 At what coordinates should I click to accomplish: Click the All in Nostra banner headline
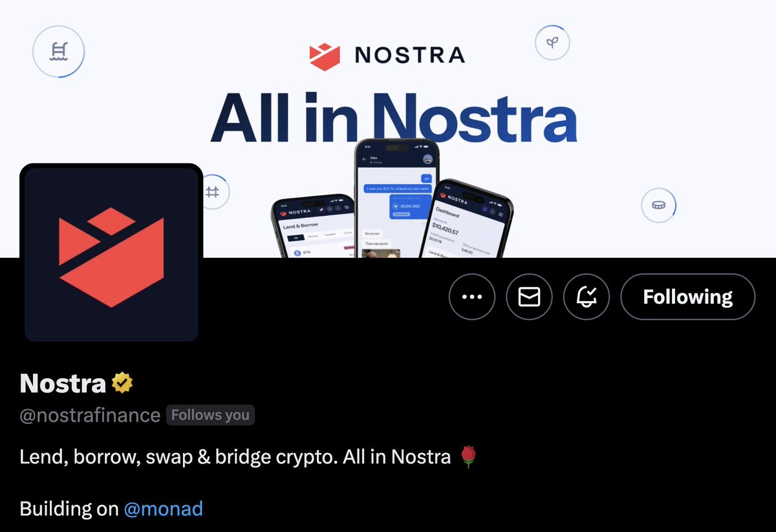pos(393,118)
